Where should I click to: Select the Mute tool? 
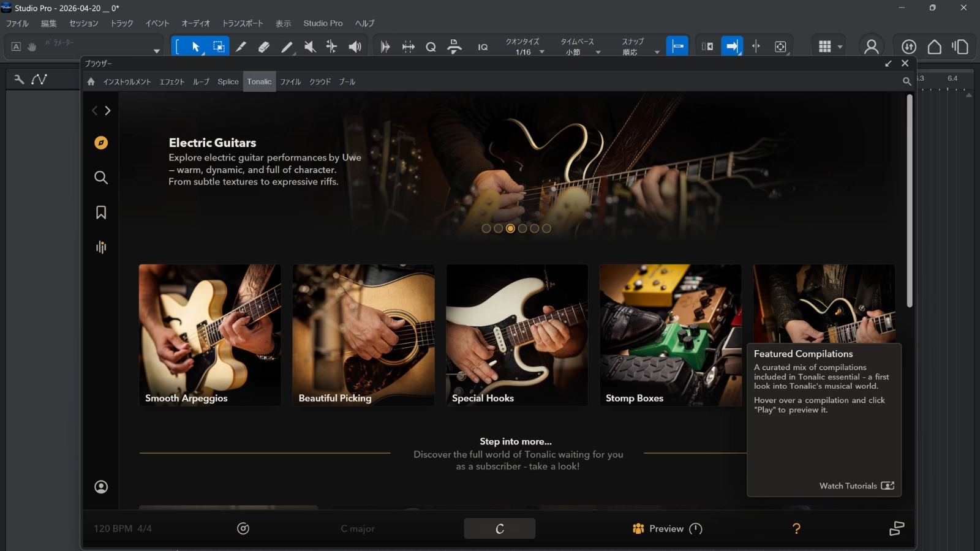310,47
